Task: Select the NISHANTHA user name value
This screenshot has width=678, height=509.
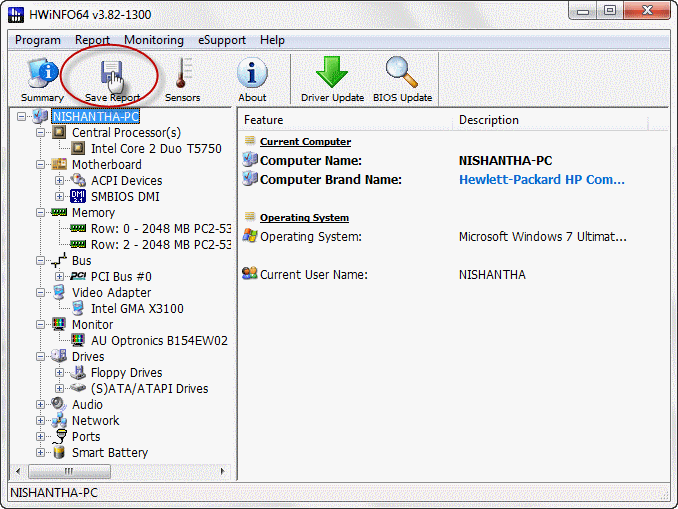Action: click(492, 275)
